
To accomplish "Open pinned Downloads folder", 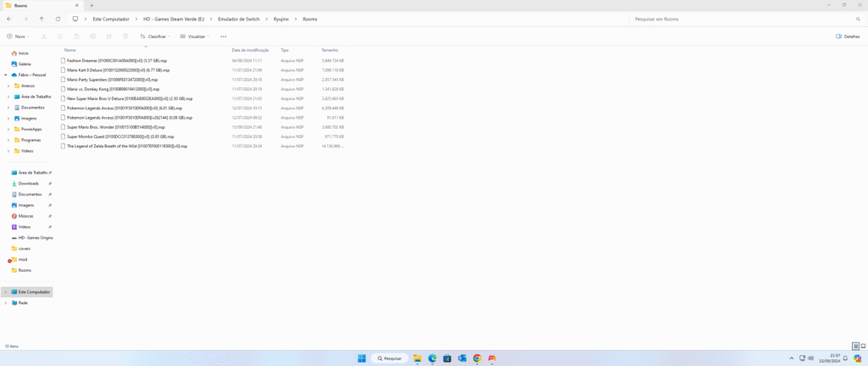I will pyautogui.click(x=28, y=184).
